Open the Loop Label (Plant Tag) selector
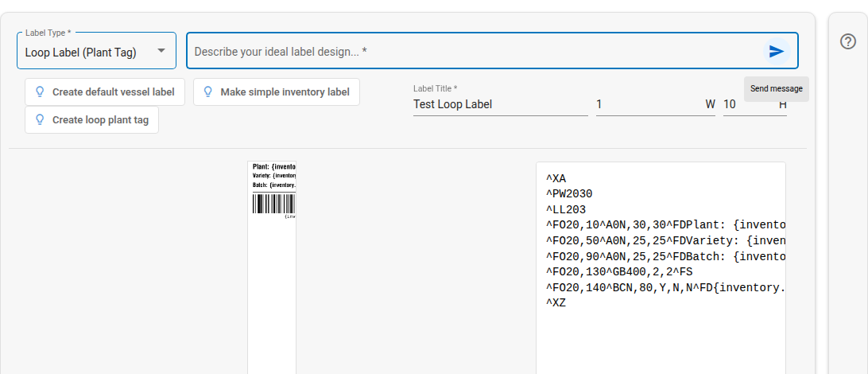 pyautogui.click(x=96, y=50)
